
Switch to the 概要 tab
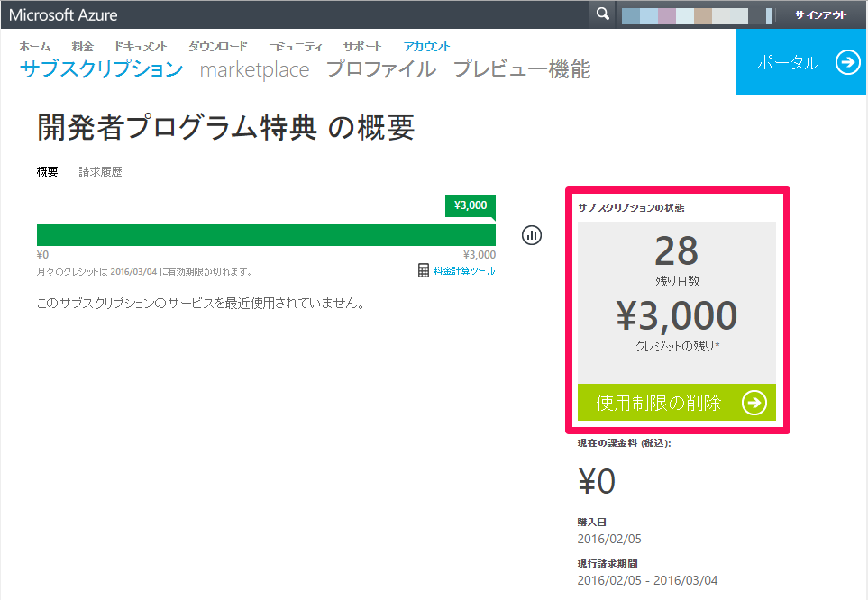[47, 171]
